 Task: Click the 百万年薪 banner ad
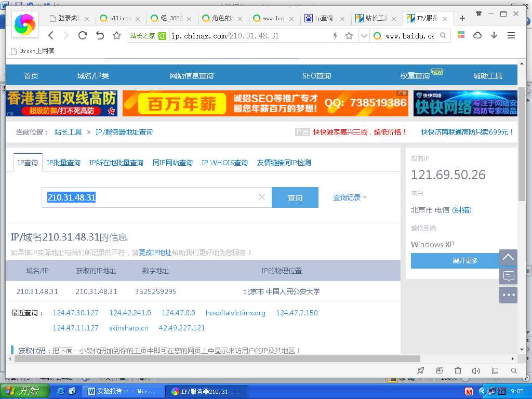265,103
